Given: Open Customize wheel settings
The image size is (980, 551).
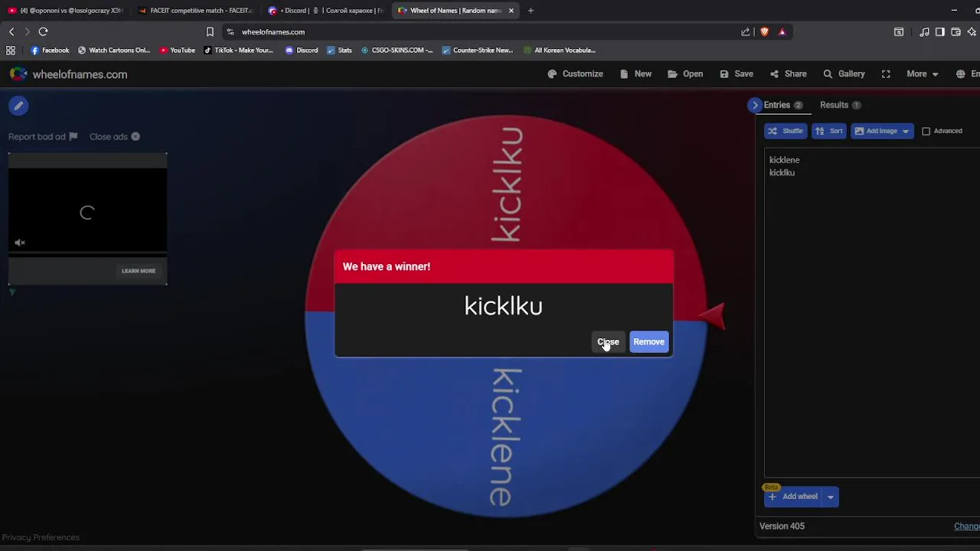Looking at the screenshot, I should tap(575, 74).
